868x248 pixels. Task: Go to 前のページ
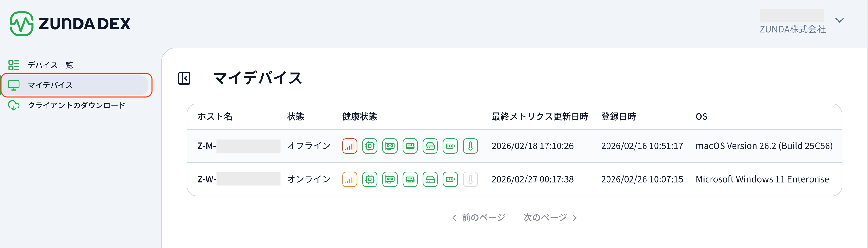point(479,217)
